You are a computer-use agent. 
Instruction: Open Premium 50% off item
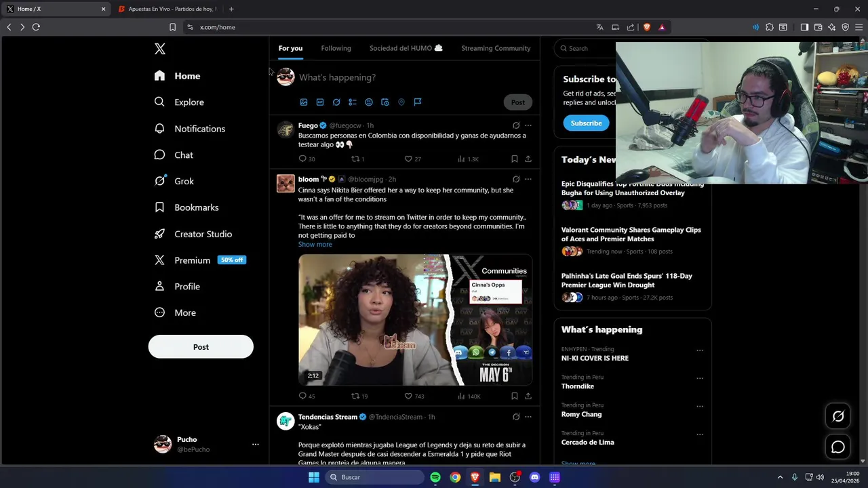pyautogui.click(x=199, y=260)
